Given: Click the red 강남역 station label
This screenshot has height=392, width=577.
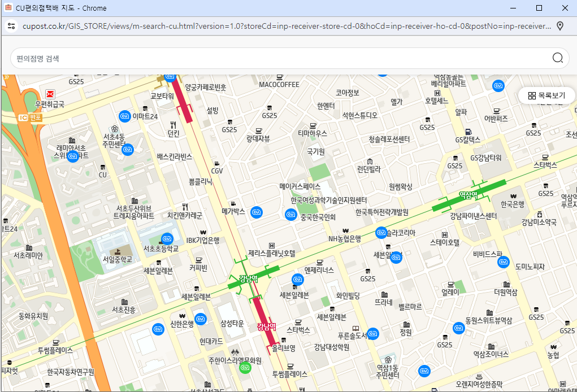Looking at the screenshot, I should [x=266, y=326].
